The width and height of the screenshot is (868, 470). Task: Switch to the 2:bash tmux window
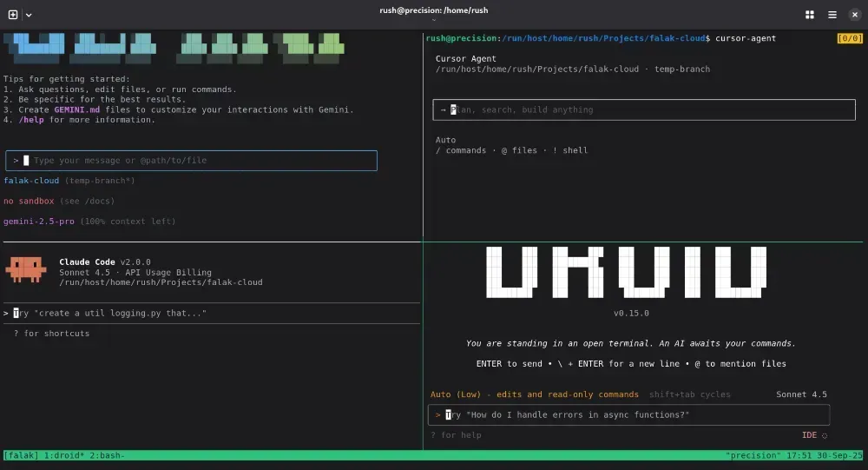pos(108,455)
